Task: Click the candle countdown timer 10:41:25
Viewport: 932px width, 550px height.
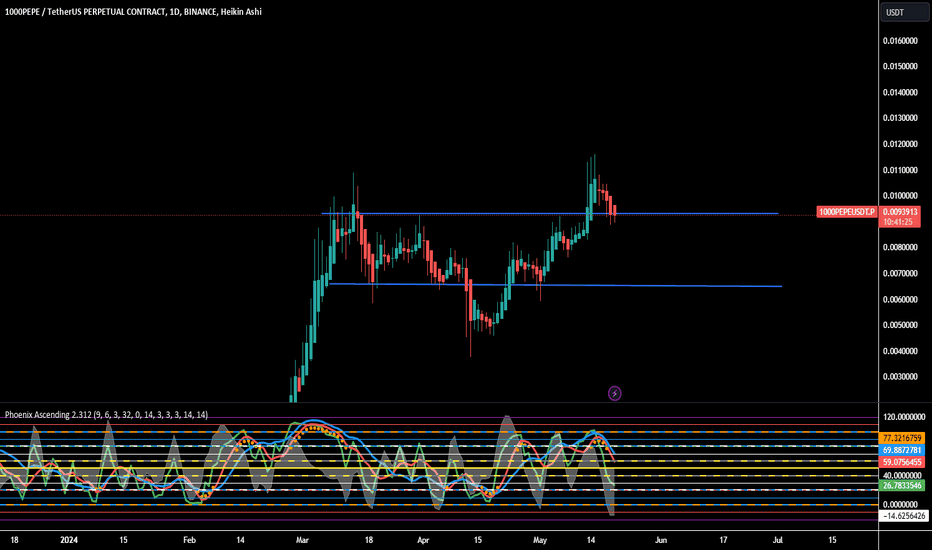Action: click(x=898, y=222)
